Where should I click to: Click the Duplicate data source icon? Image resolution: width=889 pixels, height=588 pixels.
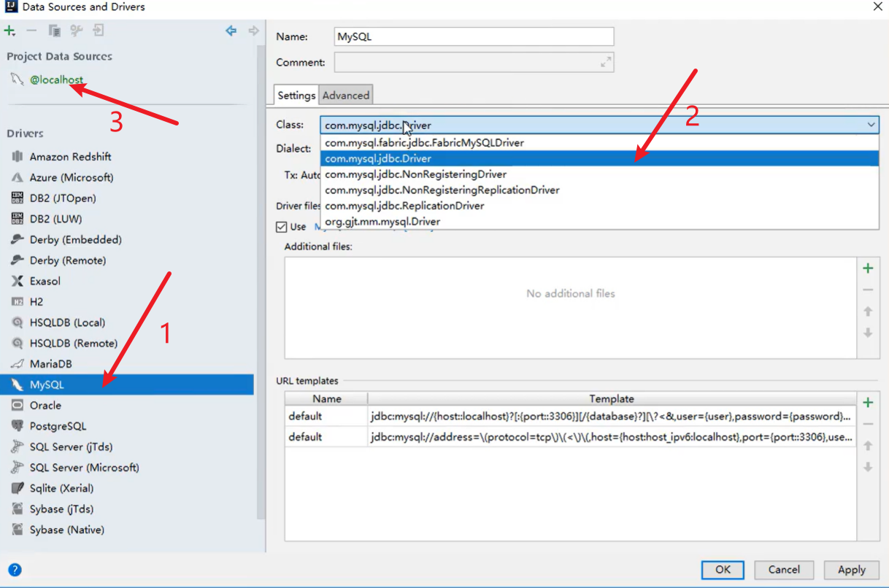(54, 31)
